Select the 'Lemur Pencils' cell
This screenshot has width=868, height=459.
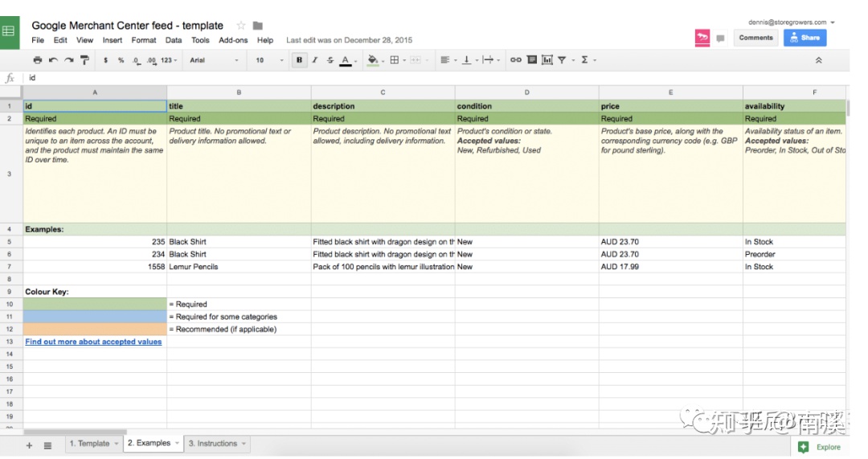[x=239, y=267]
